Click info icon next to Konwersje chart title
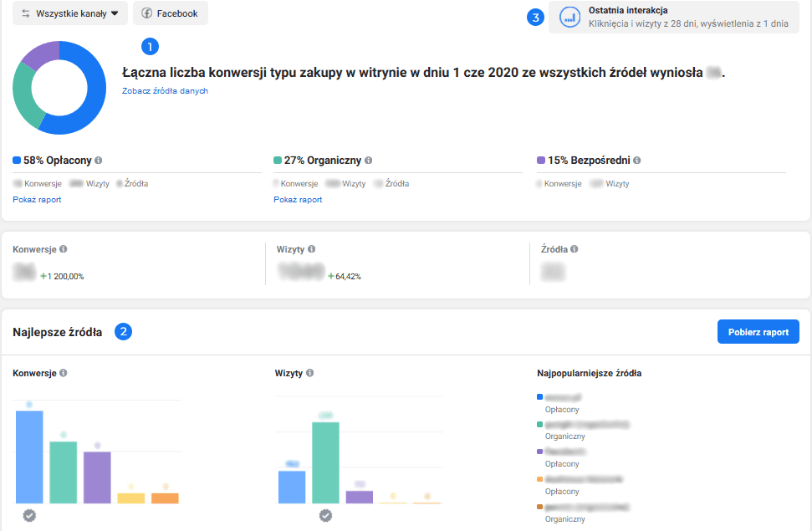 pyautogui.click(x=64, y=373)
